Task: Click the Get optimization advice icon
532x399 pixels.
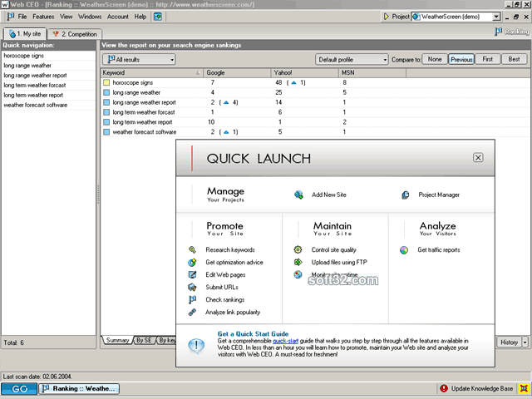Action: (192, 263)
